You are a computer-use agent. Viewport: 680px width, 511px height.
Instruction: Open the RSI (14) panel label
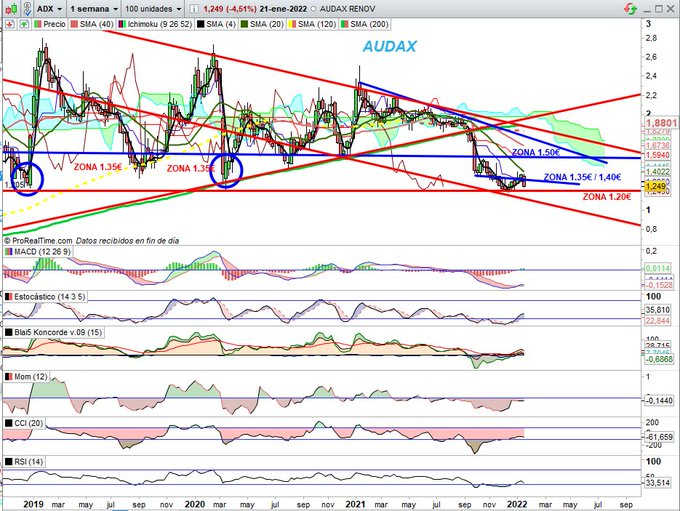click(x=24, y=462)
